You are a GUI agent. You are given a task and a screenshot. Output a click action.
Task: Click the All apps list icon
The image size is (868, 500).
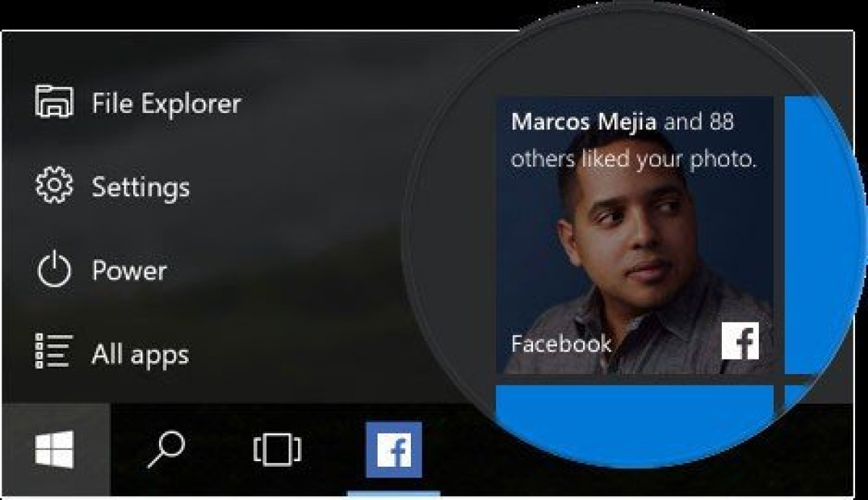click(x=54, y=353)
